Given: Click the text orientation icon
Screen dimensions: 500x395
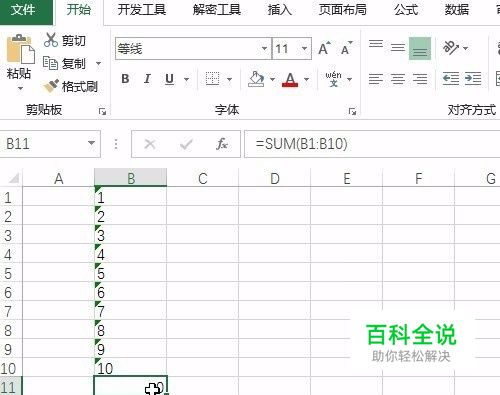Looking at the screenshot, I should [x=451, y=48].
